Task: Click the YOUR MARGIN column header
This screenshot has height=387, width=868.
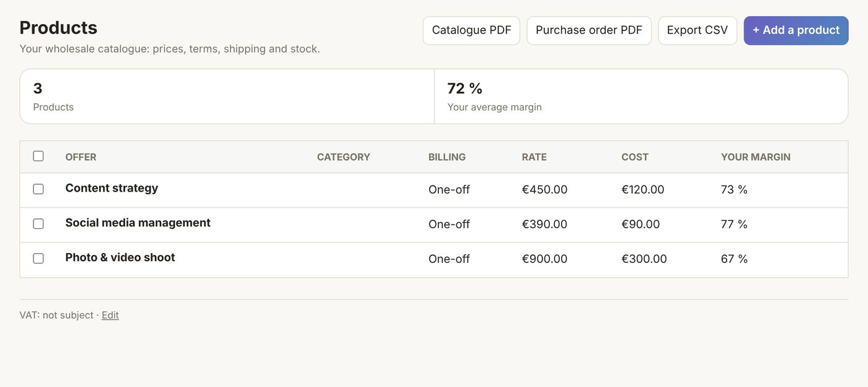Action: coord(756,157)
